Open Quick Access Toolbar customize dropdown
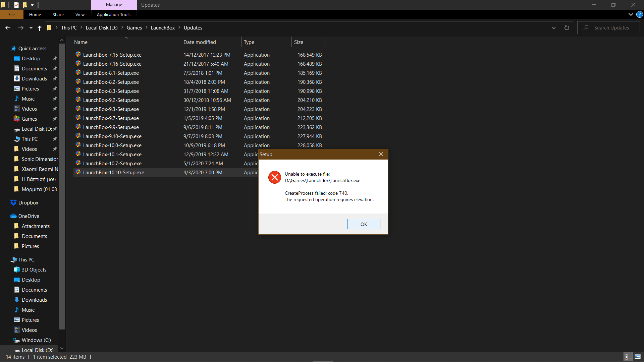This screenshot has width=644, height=362. pos(32,5)
